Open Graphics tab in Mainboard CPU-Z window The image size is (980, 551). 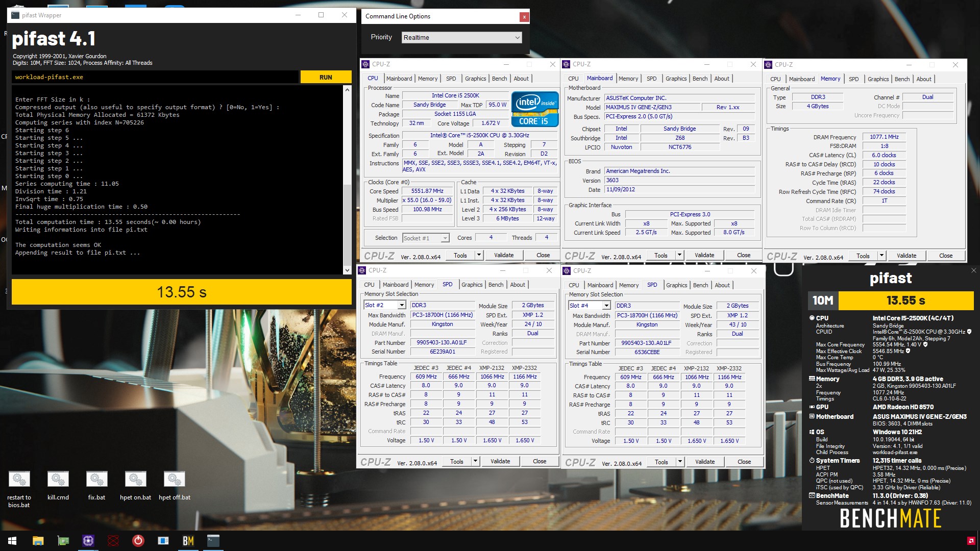click(x=676, y=79)
